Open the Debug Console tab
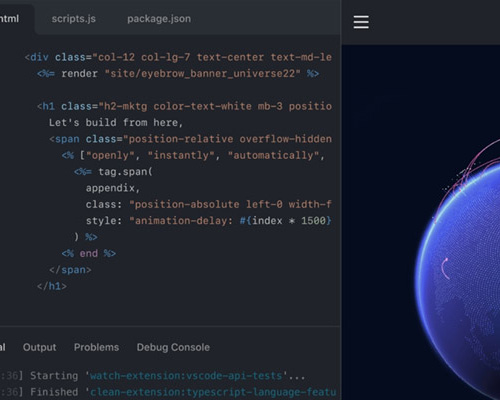 [173, 347]
